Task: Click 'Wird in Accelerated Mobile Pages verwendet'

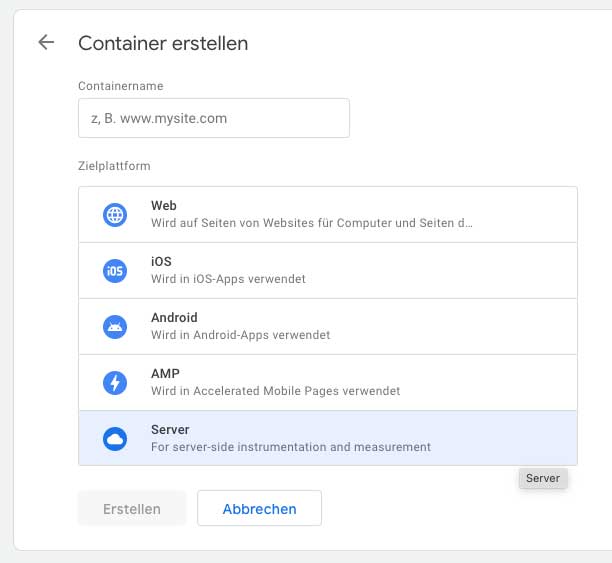Action: coord(276,391)
